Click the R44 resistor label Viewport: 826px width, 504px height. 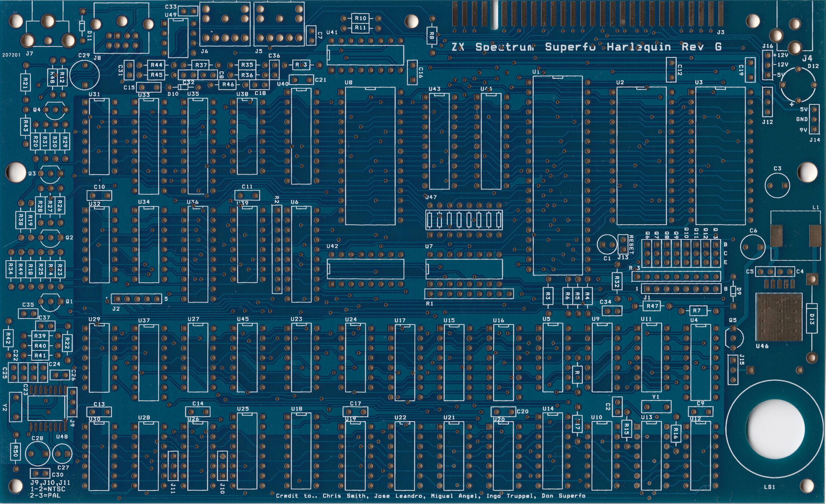[156, 65]
